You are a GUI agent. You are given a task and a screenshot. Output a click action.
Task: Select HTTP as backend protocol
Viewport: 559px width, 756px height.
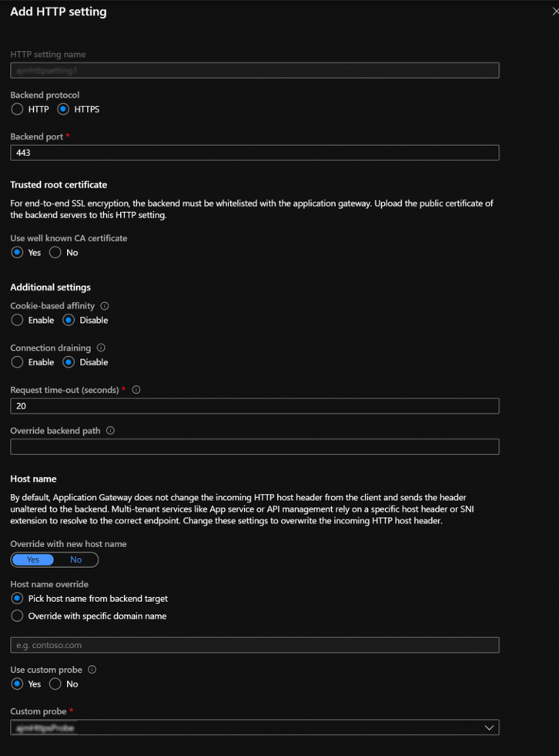[x=17, y=109]
